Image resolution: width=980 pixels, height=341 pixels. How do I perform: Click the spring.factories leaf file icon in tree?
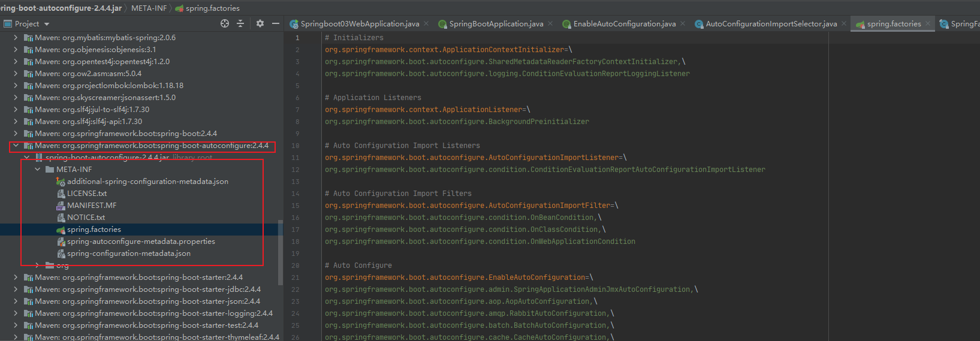click(x=61, y=230)
